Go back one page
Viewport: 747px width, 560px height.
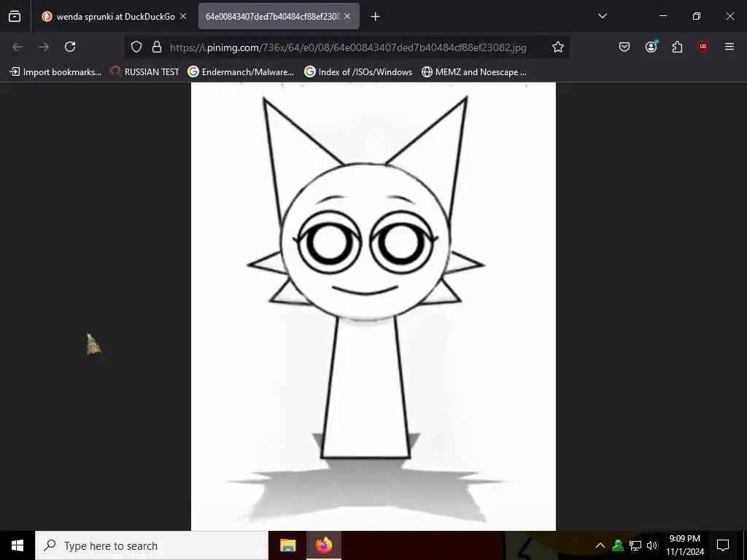coord(18,47)
